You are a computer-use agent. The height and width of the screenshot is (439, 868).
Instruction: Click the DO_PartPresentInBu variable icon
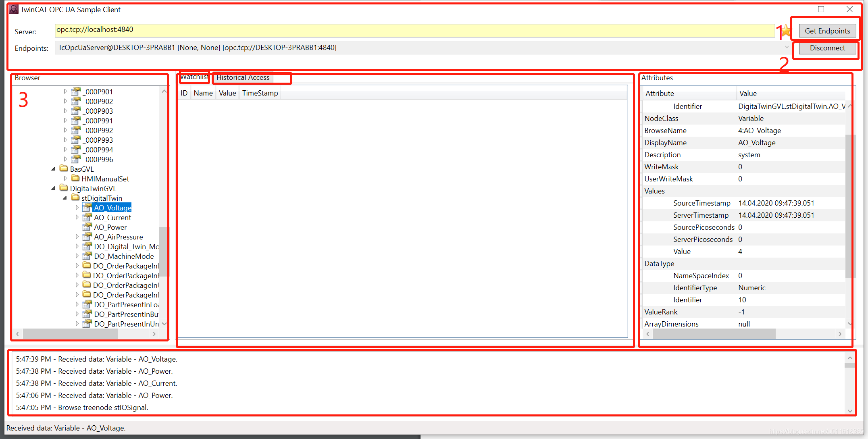coord(87,314)
